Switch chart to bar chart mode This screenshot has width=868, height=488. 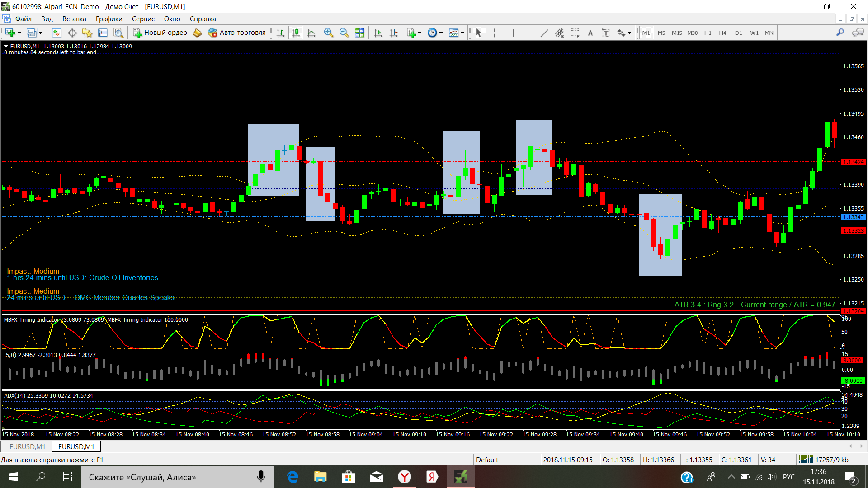[x=280, y=33]
